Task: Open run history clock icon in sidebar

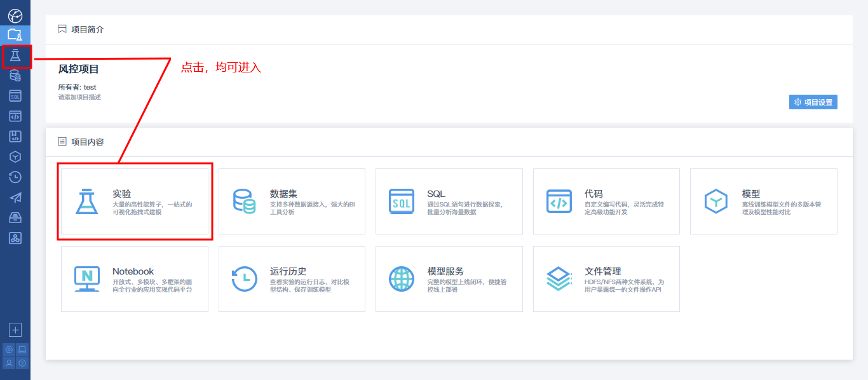Action: tap(15, 177)
